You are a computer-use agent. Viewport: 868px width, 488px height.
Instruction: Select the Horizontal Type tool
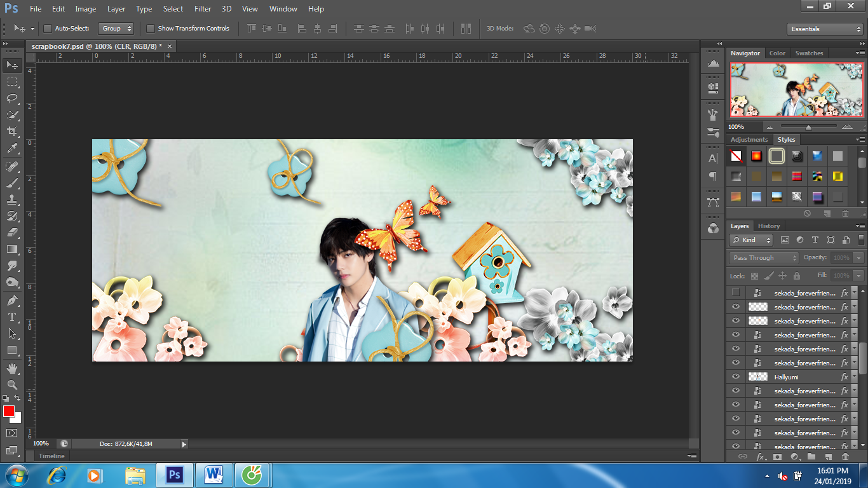tap(12, 317)
